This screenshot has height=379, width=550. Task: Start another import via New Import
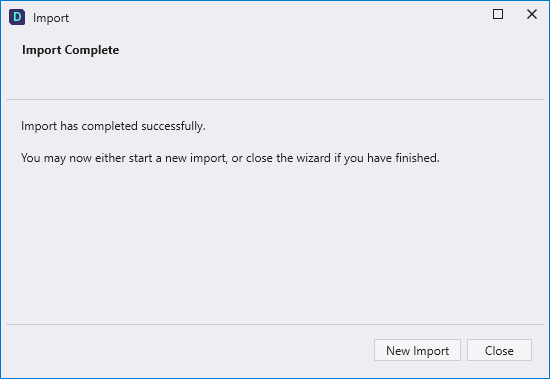(x=417, y=350)
